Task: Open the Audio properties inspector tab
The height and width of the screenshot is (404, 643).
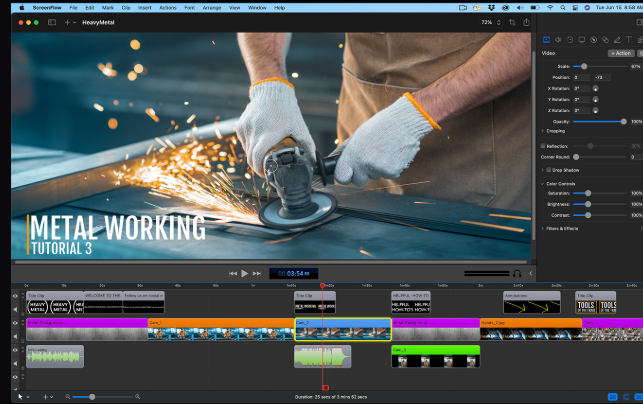Action: tap(557, 40)
